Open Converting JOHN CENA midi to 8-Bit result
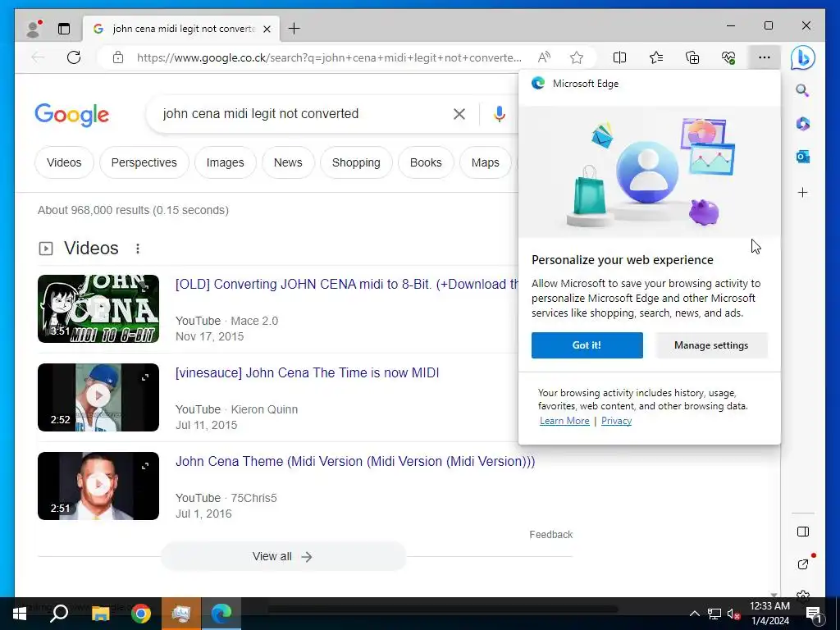The width and height of the screenshot is (840, 630). click(347, 284)
